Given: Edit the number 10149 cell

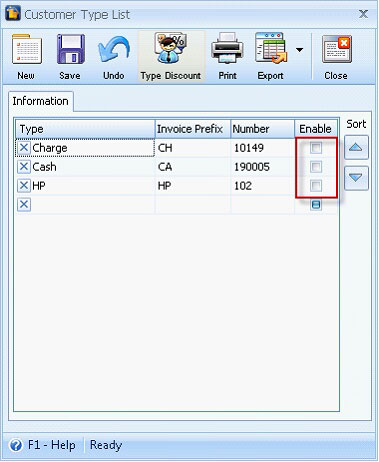Looking at the screenshot, I should 263,148.
